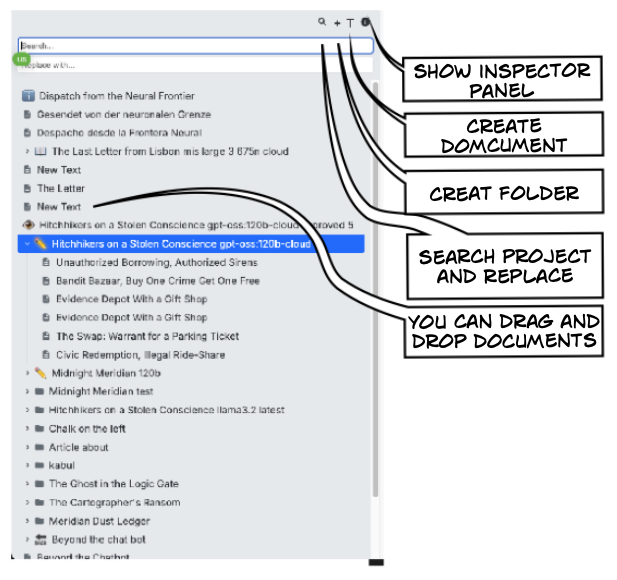This screenshot has width=617, height=580.
Task: Click the T icon to create document
Action: click(x=351, y=22)
